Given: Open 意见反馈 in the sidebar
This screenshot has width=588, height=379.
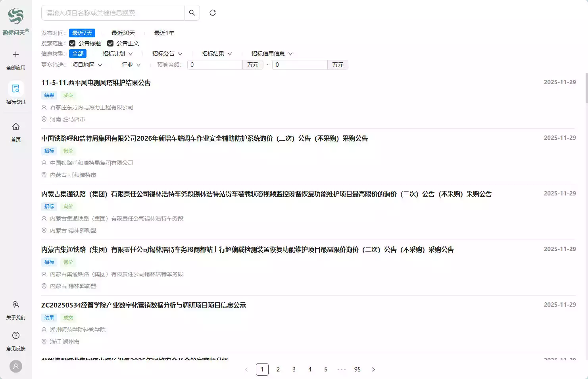Looking at the screenshot, I should (x=16, y=341).
